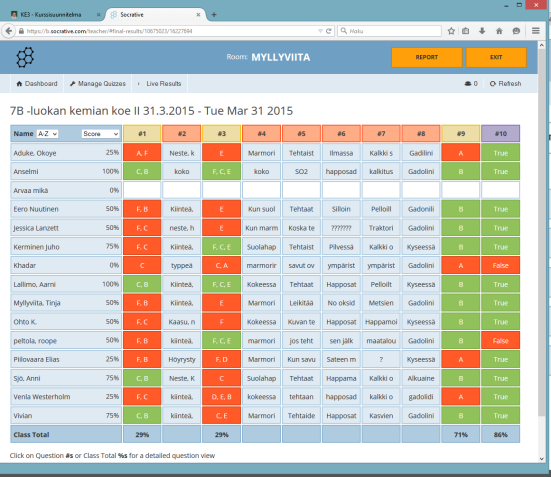Open question #8 column header
Viewport: 551px width, 477px height.
pos(421,134)
